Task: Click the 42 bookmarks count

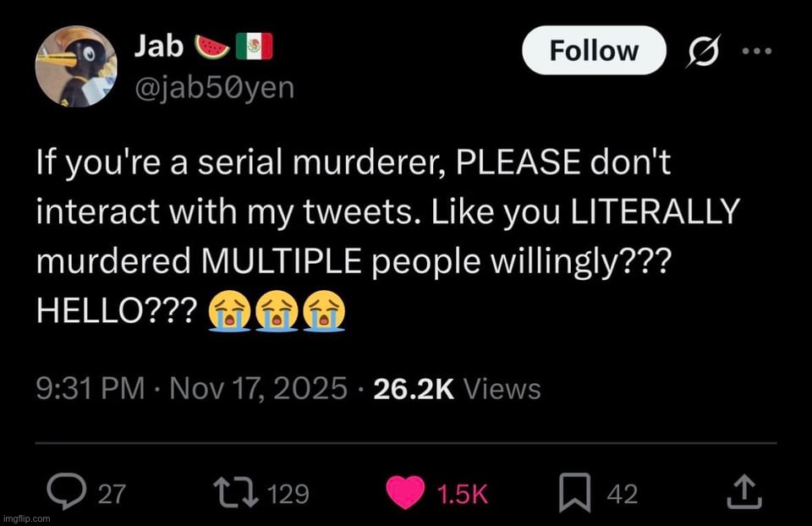Action: click(x=623, y=494)
